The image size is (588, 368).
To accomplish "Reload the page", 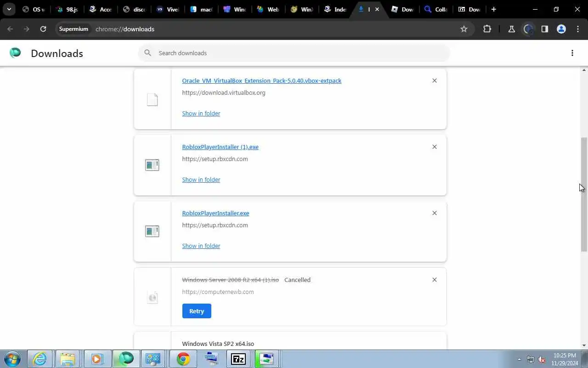I will coord(43,29).
